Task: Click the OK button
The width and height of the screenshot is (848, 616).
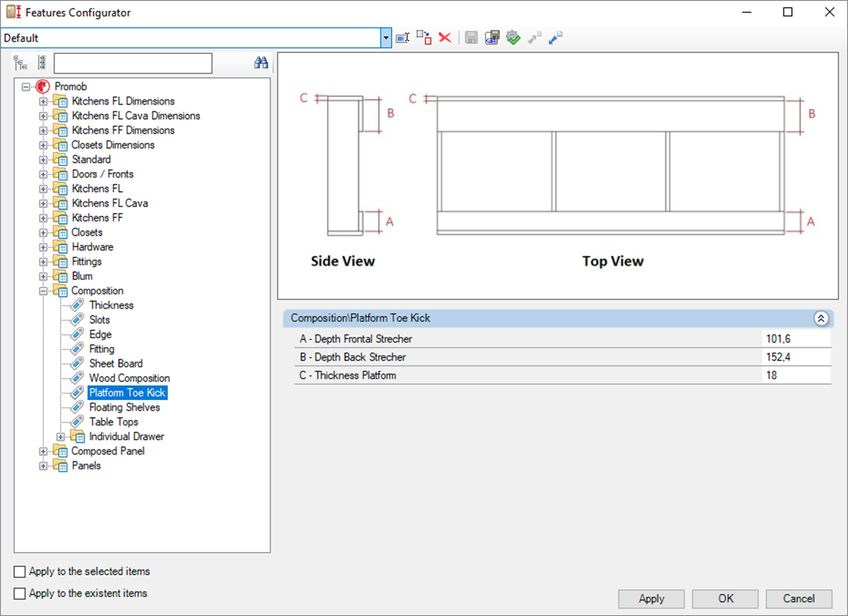Action: (725, 598)
